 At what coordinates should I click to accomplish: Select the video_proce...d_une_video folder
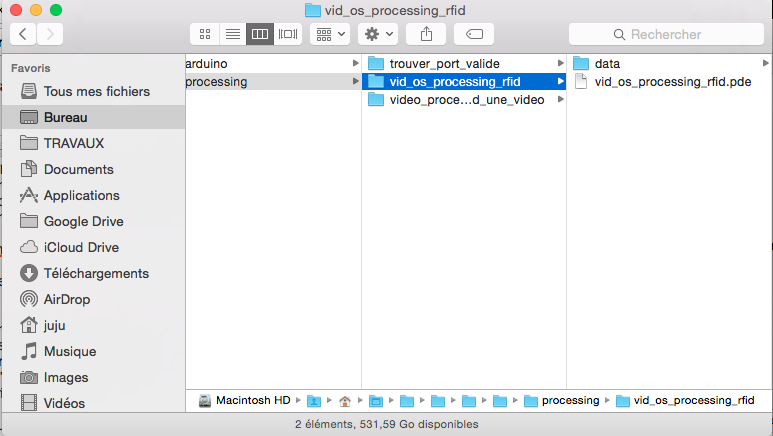click(466, 100)
